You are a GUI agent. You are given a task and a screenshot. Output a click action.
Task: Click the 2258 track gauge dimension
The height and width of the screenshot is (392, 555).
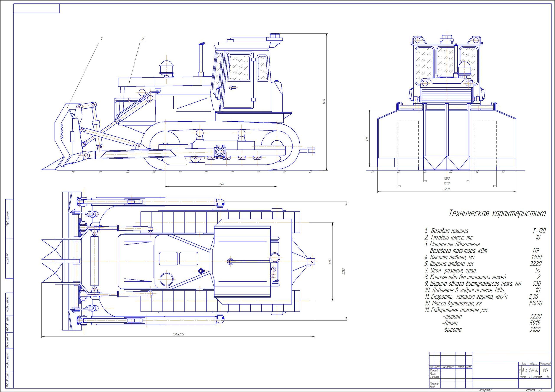[x=447, y=184]
